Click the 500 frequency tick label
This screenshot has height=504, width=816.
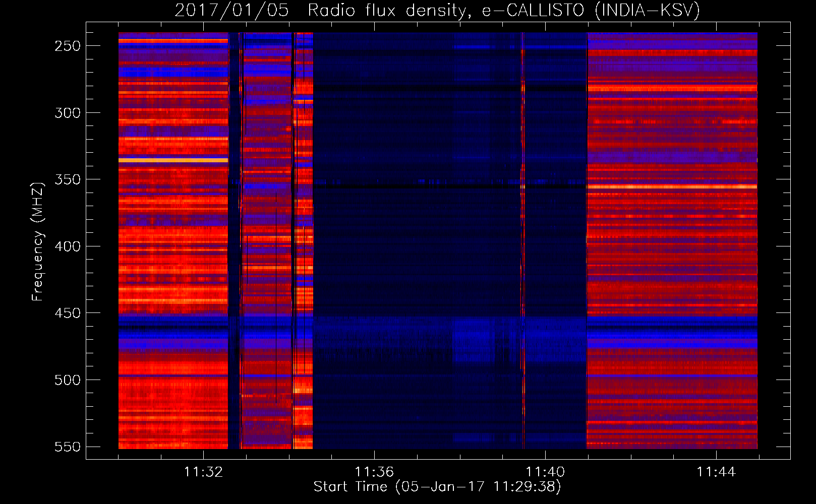[x=68, y=380]
